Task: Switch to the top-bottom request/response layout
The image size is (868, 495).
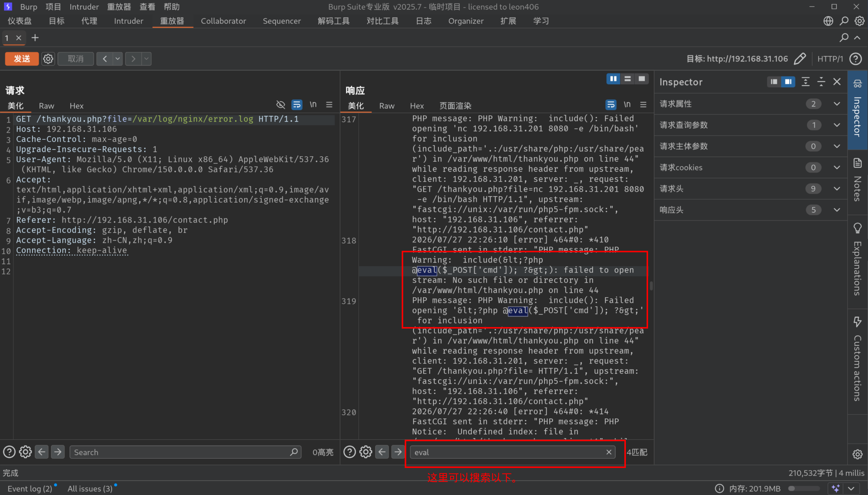Action: [628, 79]
